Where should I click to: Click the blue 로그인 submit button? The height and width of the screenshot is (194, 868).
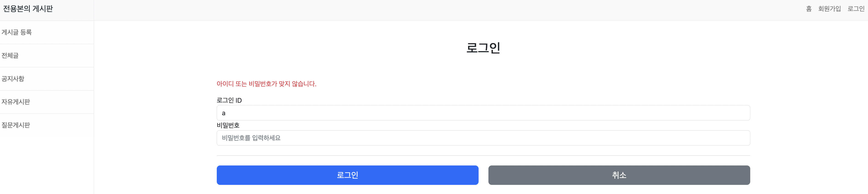click(347, 175)
